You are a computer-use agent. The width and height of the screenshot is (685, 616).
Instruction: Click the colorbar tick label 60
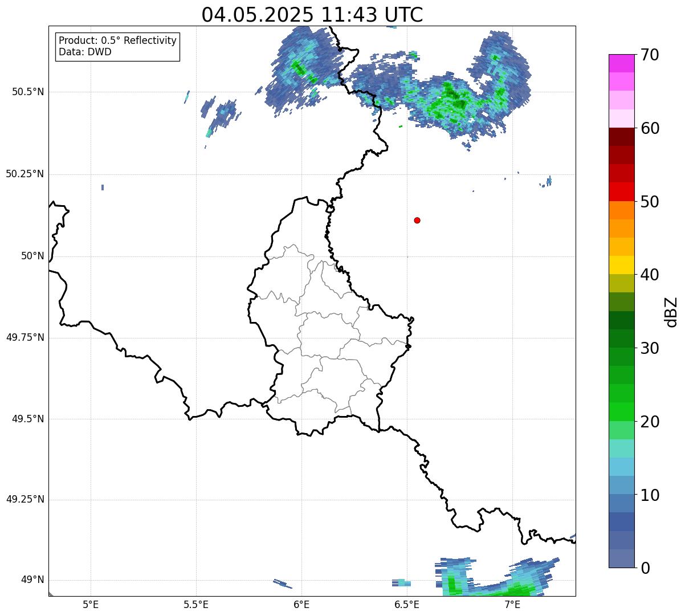(x=650, y=129)
